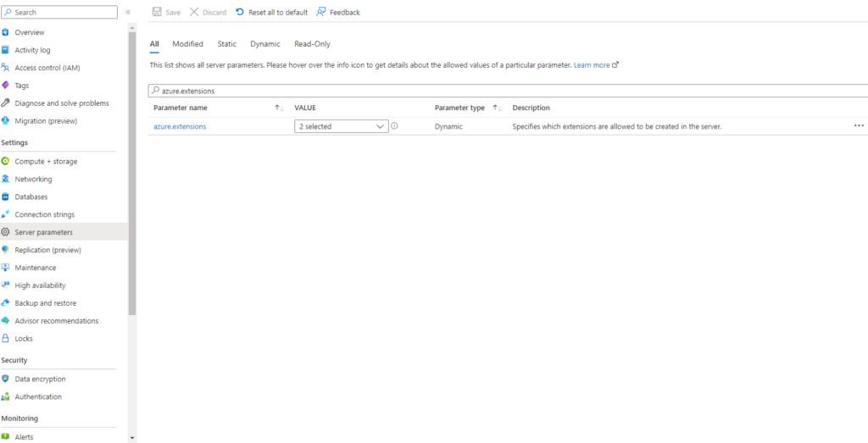Click Reset all to default
This screenshot has width=868, height=443.
click(x=271, y=12)
